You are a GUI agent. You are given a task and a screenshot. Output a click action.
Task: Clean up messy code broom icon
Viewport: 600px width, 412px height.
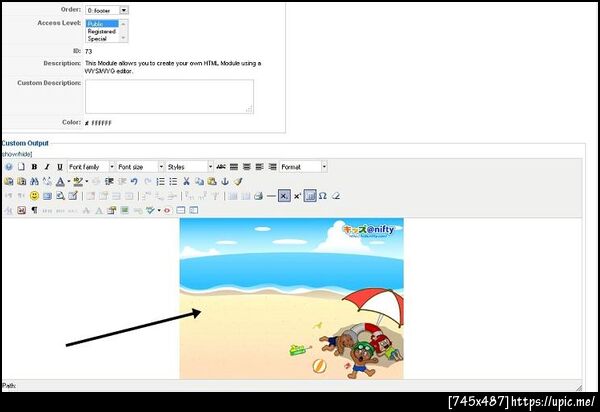(x=238, y=181)
